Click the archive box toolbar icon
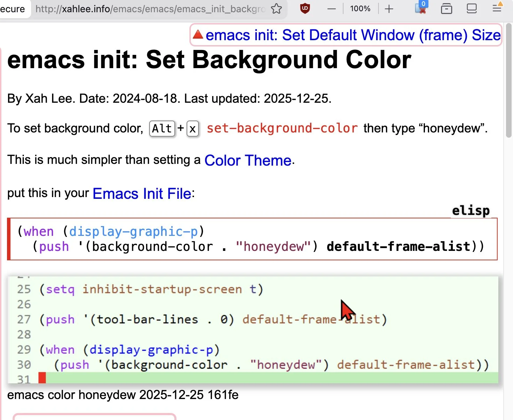Screen dimensions: 513x420 (446, 8)
